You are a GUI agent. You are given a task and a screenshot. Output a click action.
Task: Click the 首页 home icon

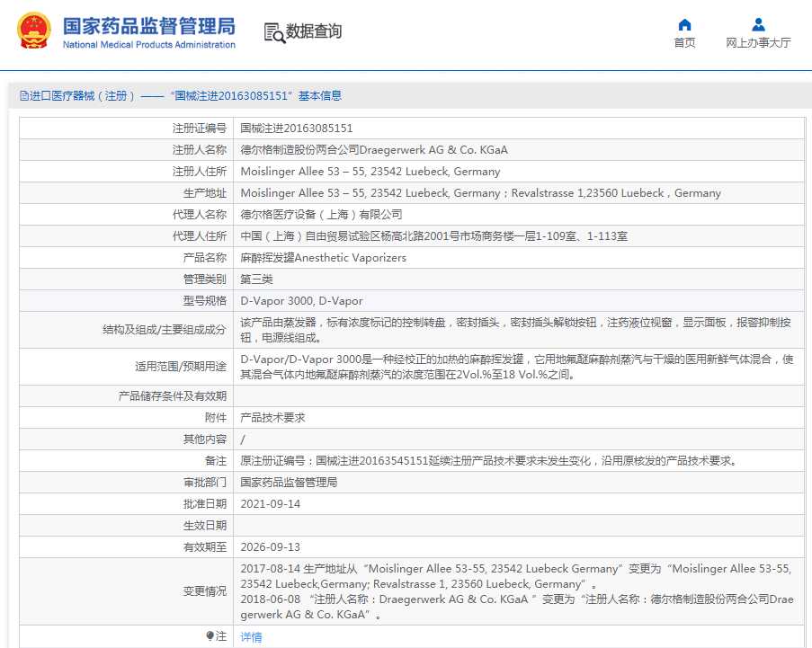click(x=684, y=24)
